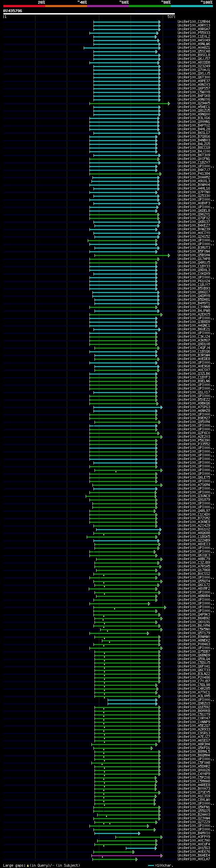Select label UniRef100_Q6JJ57

pyautogui.click(x=194, y=59)
